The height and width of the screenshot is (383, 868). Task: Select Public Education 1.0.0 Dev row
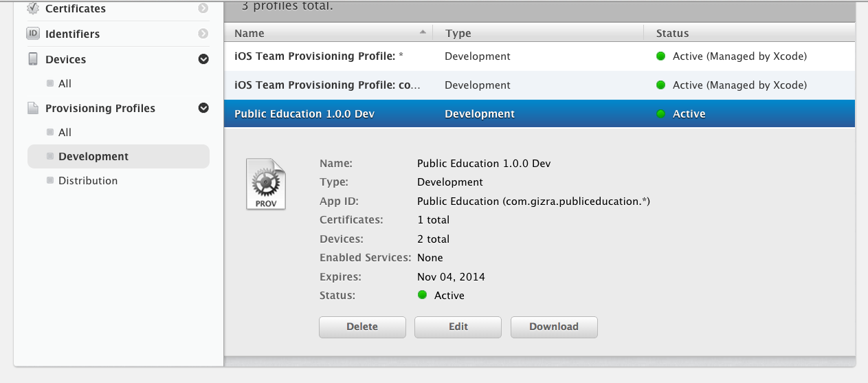tap(539, 114)
